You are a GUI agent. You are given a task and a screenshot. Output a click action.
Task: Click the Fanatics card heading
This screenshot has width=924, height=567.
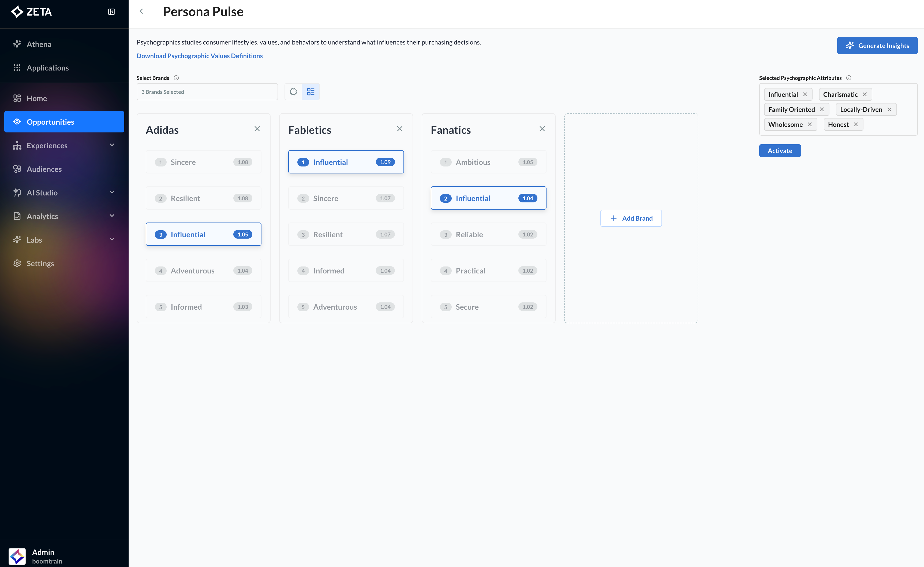pos(451,130)
